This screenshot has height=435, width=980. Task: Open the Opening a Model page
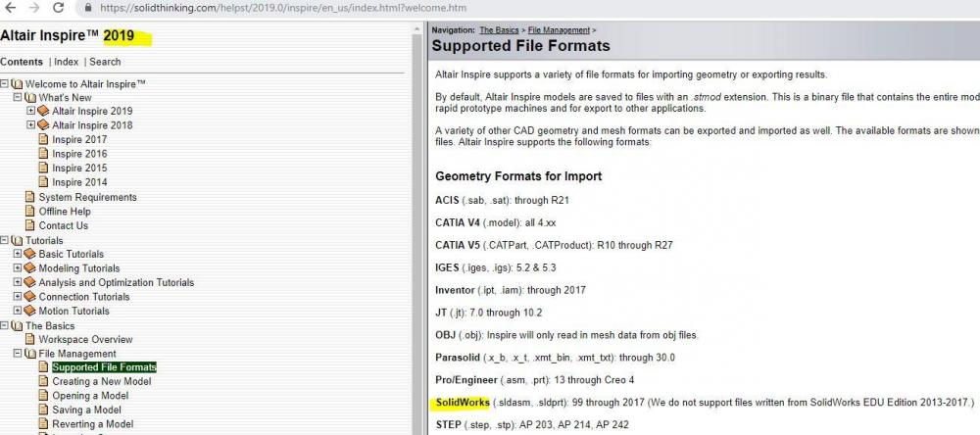(x=90, y=396)
